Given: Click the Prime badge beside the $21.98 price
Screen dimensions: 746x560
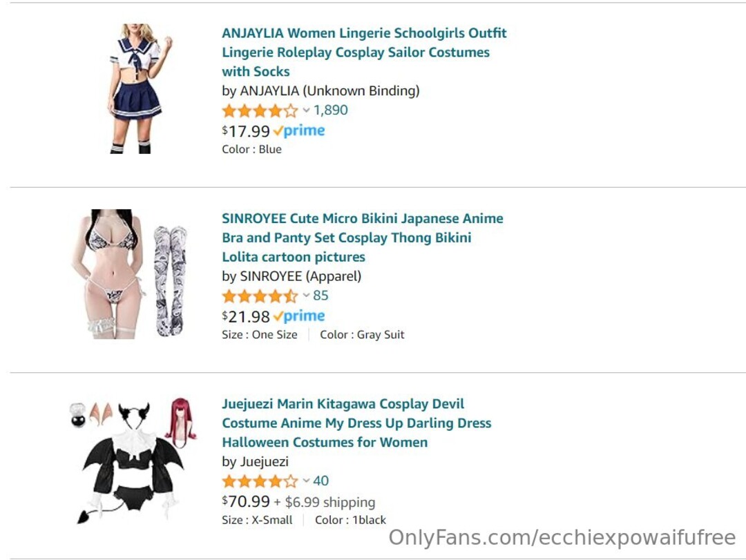Looking at the screenshot, I should tap(299, 316).
